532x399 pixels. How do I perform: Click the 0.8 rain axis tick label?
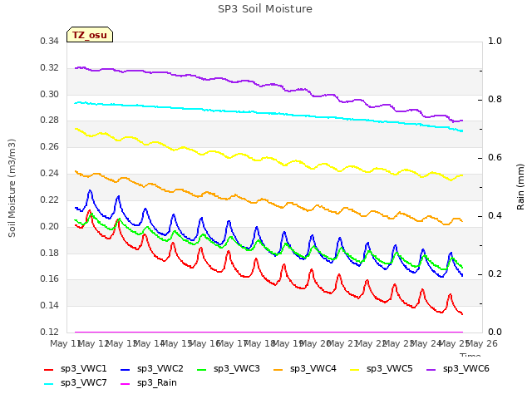point(495,100)
